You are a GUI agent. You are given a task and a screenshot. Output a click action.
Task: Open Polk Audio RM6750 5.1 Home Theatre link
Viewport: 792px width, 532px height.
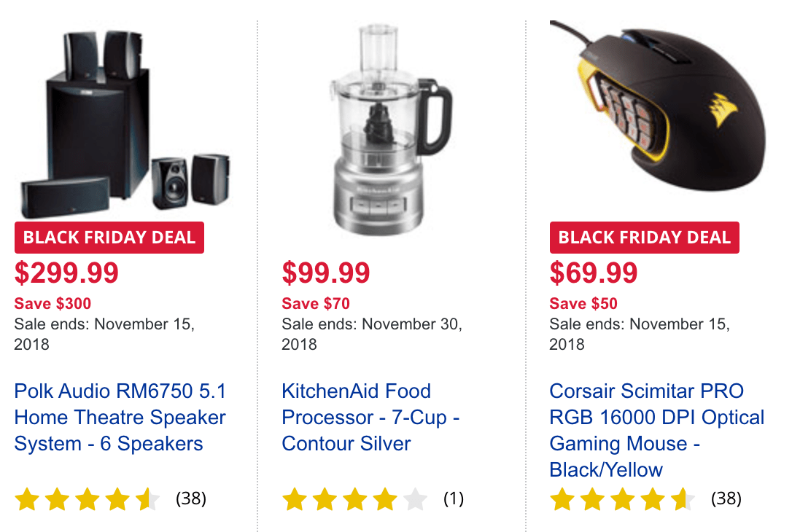coord(120,418)
